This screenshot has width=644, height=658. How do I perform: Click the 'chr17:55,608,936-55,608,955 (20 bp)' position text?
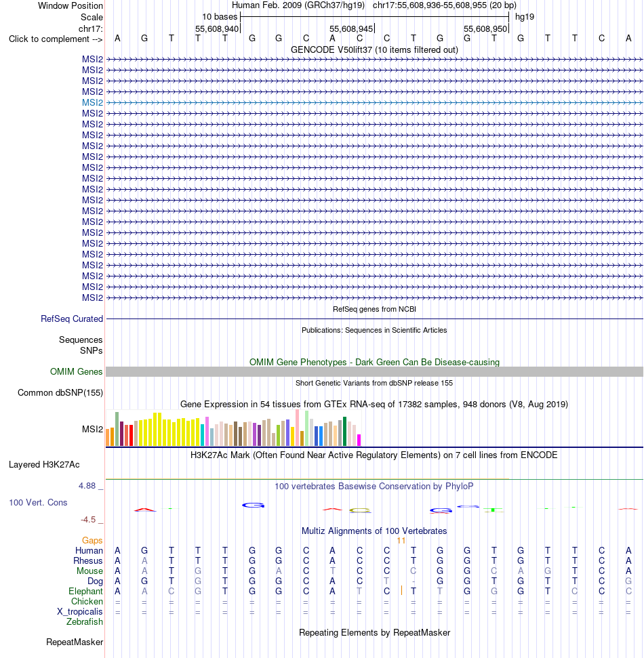pos(445,5)
